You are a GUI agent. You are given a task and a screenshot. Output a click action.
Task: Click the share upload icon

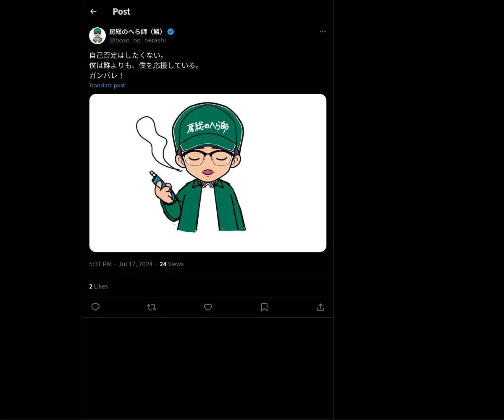pos(320,307)
